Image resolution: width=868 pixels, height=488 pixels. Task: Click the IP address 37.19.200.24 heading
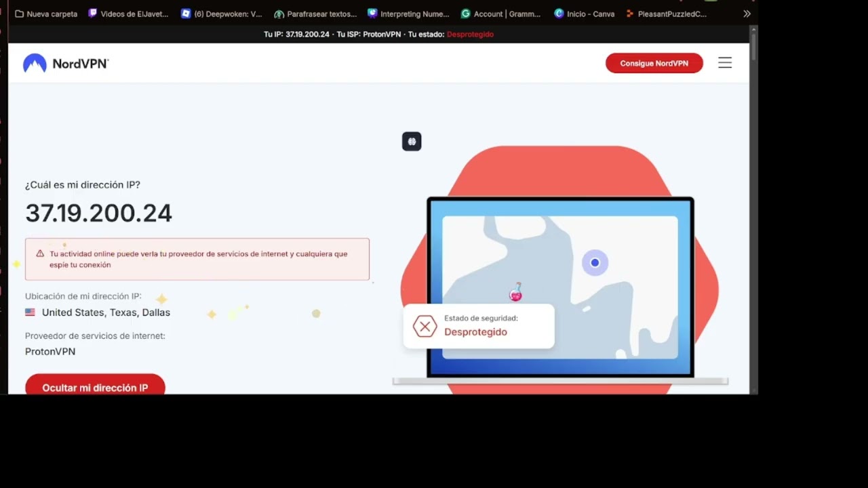coord(99,213)
